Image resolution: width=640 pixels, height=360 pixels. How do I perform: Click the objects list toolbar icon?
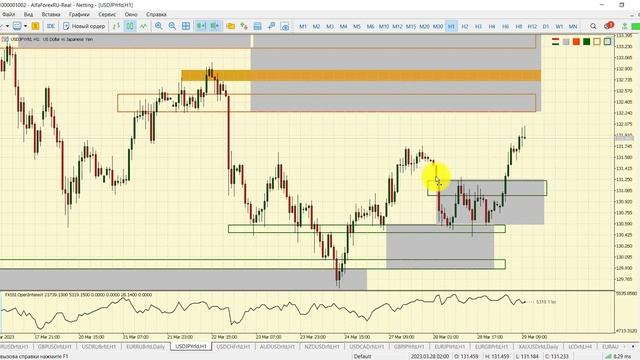(x=258, y=26)
